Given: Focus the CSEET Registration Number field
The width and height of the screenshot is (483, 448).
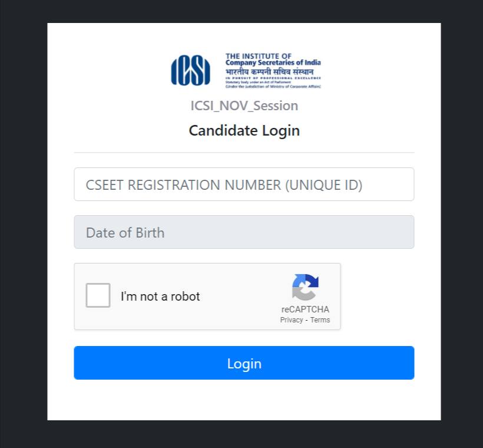Looking at the screenshot, I should click(244, 185).
